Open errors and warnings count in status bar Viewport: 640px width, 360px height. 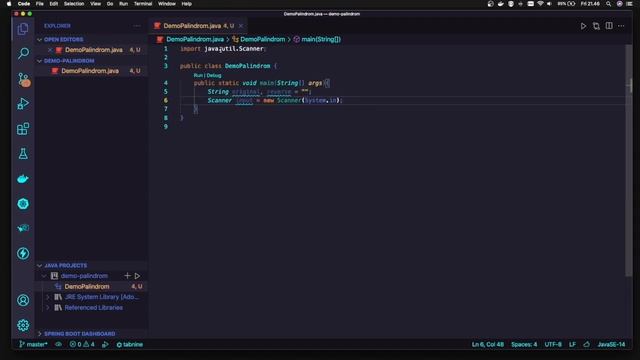pos(82,344)
